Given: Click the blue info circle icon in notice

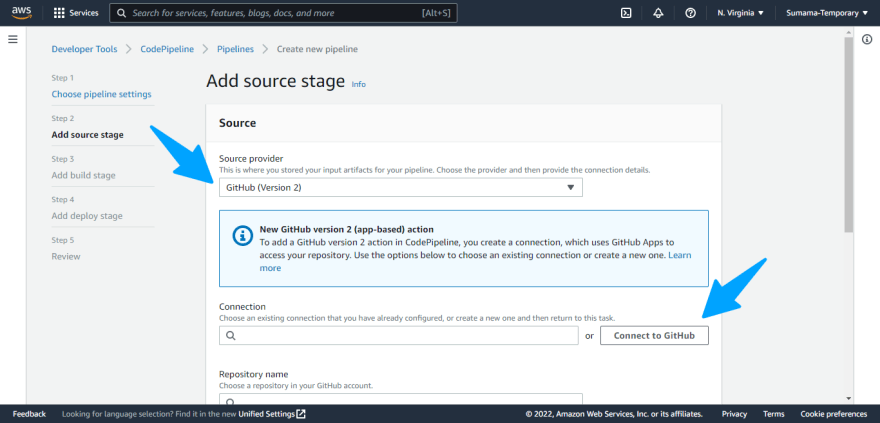Looking at the screenshot, I should coord(242,236).
